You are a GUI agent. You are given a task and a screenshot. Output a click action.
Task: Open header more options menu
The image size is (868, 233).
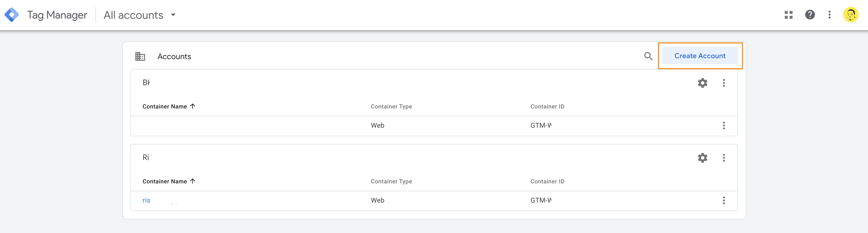point(830,15)
